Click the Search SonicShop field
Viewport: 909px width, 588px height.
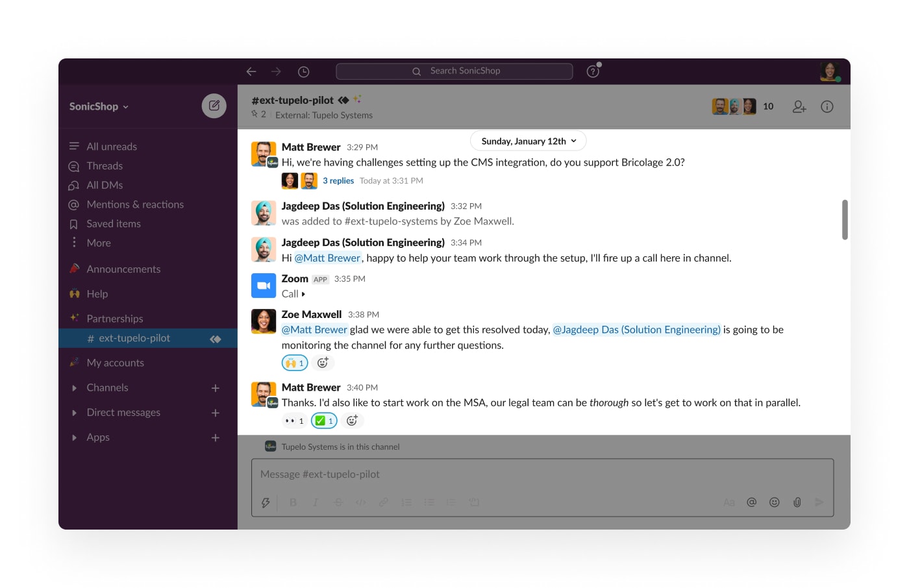454,71
